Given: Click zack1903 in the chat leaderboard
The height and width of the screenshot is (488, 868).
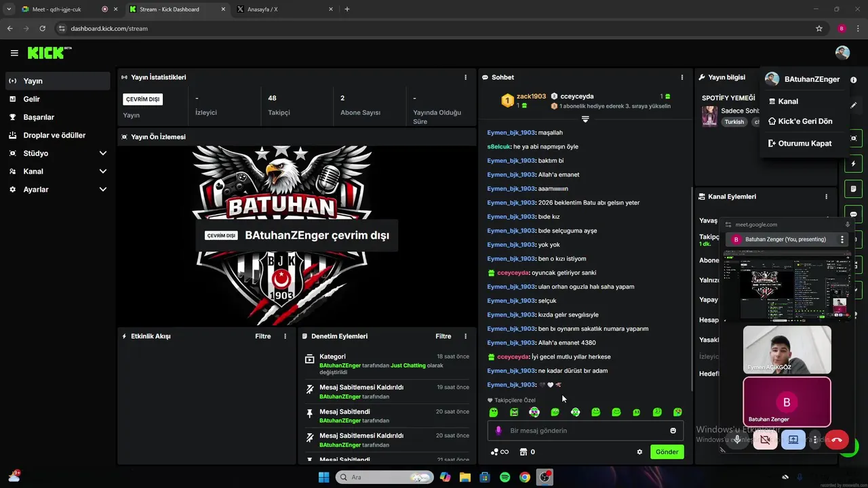Looking at the screenshot, I should point(531,96).
